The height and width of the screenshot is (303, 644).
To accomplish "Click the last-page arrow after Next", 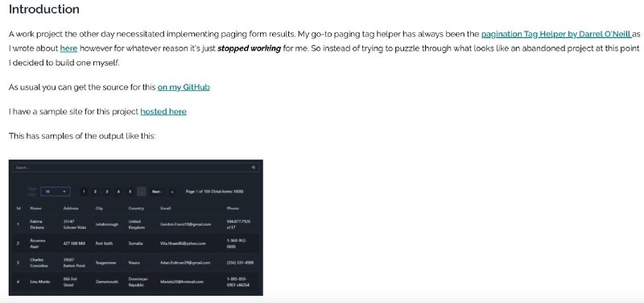I will click(172, 192).
